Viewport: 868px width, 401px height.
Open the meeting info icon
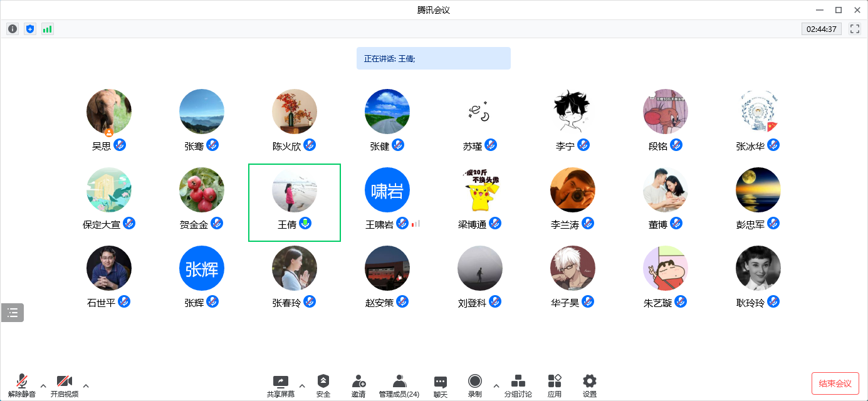(x=13, y=29)
